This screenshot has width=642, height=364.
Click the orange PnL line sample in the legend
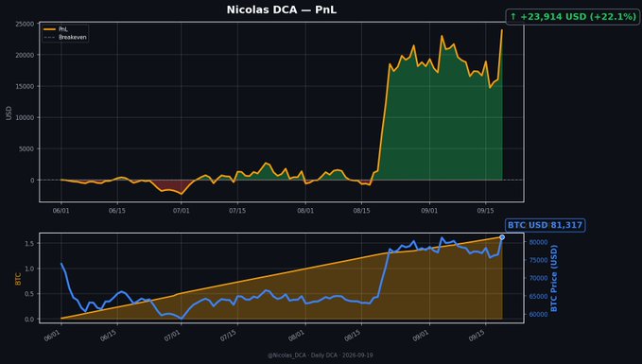[49, 29]
